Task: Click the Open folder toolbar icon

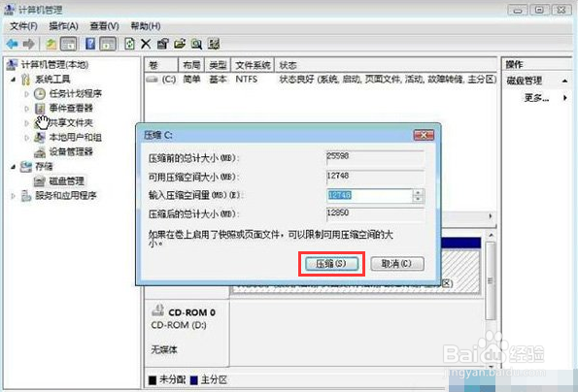Action: 180,45
